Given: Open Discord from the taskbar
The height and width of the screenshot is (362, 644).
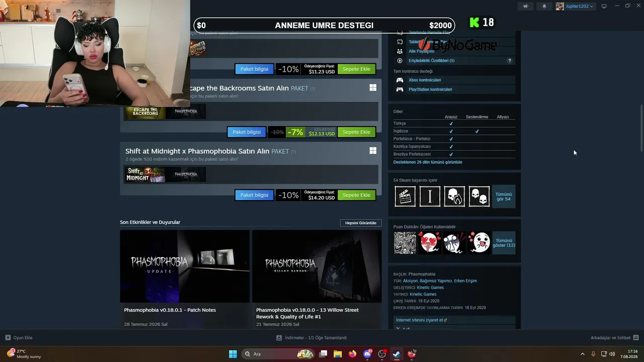Looking at the screenshot, I should point(367,354).
